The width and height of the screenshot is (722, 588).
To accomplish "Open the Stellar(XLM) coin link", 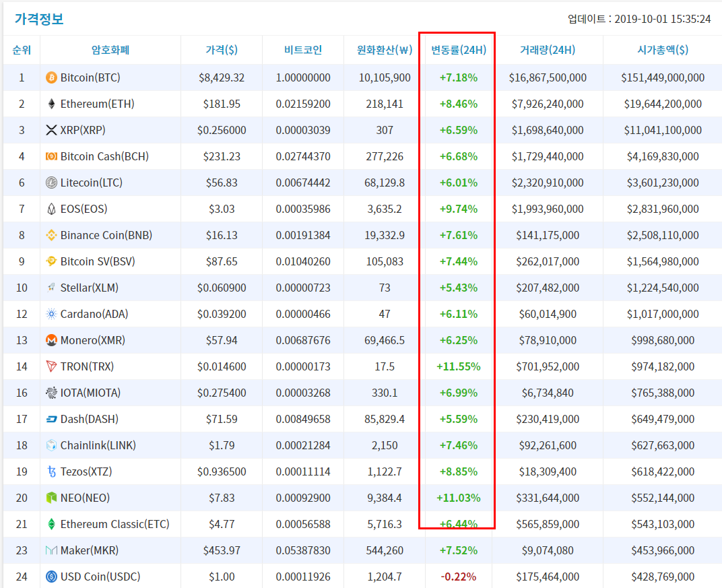I will point(90,288).
